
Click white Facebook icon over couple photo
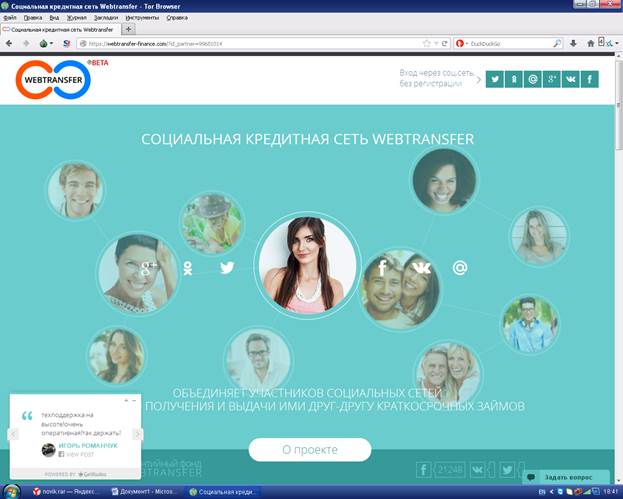382,268
